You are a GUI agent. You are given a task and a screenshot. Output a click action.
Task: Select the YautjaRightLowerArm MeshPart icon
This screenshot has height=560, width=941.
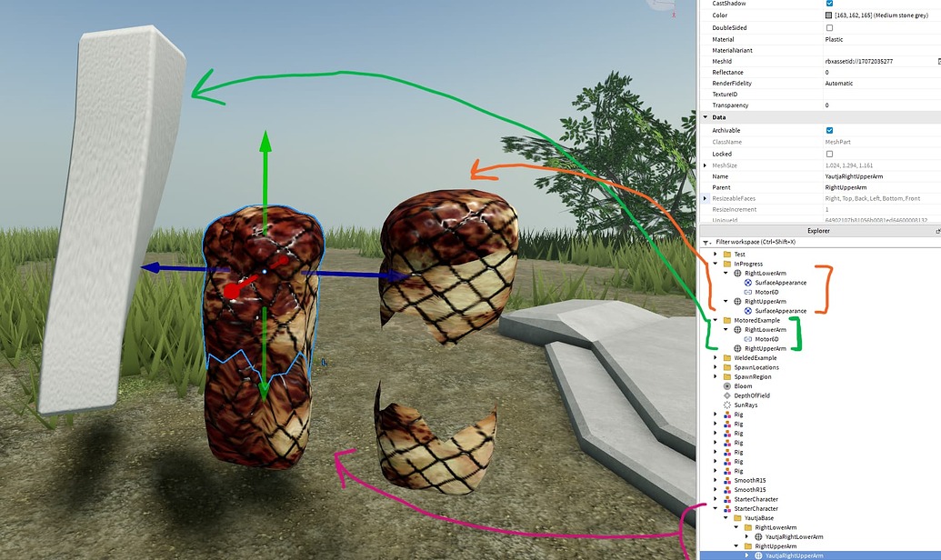coord(758,536)
